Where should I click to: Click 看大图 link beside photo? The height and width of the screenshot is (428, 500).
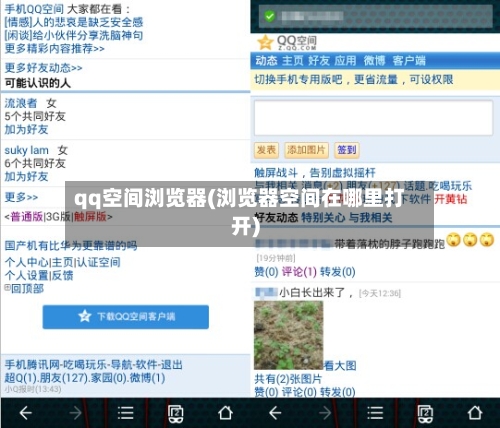tap(340, 366)
